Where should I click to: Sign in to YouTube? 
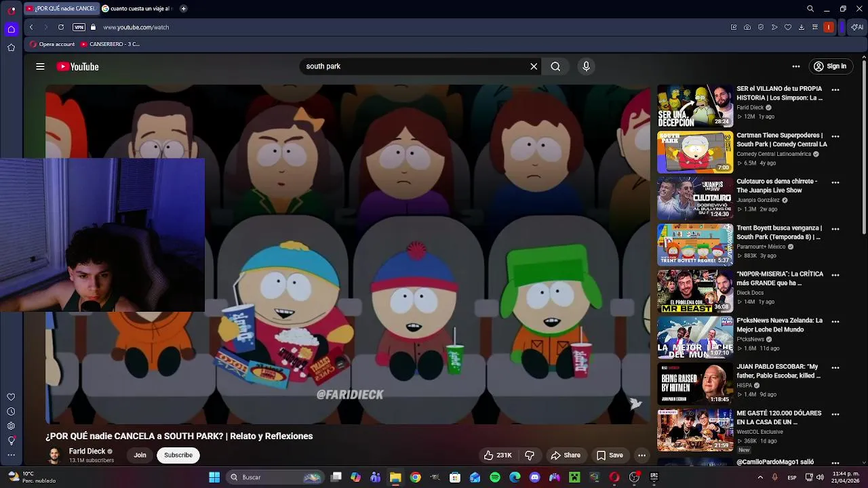(830, 66)
